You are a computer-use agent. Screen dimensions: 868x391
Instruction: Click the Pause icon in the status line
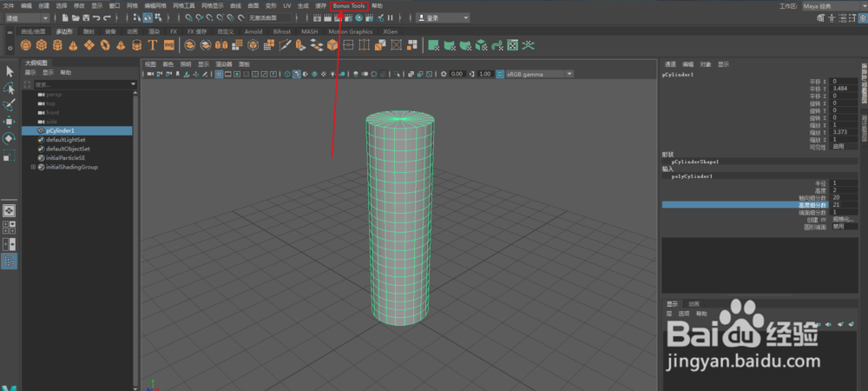click(391, 17)
